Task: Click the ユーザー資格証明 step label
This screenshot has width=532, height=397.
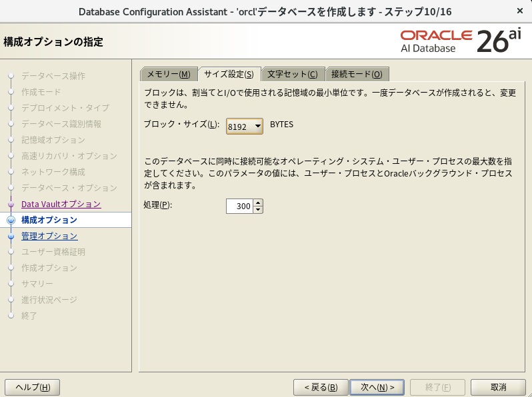Action: click(53, 252)
